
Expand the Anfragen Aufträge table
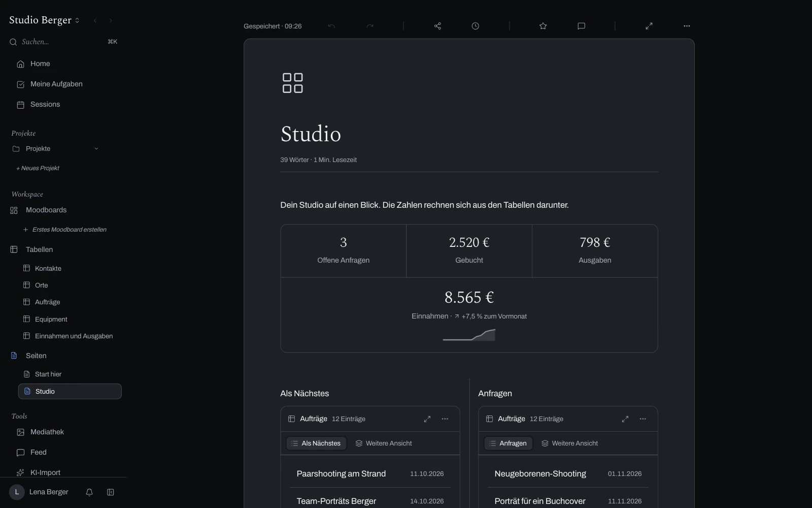coord(625,419)
